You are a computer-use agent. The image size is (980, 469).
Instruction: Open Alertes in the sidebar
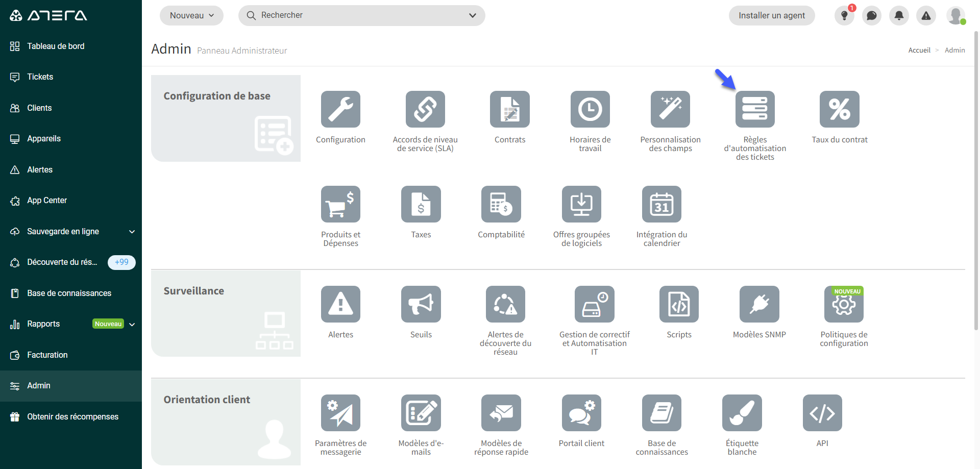71,169
